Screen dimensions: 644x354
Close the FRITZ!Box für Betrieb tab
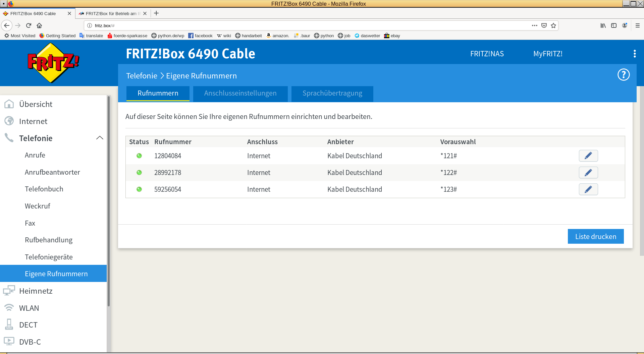[145, 13]
